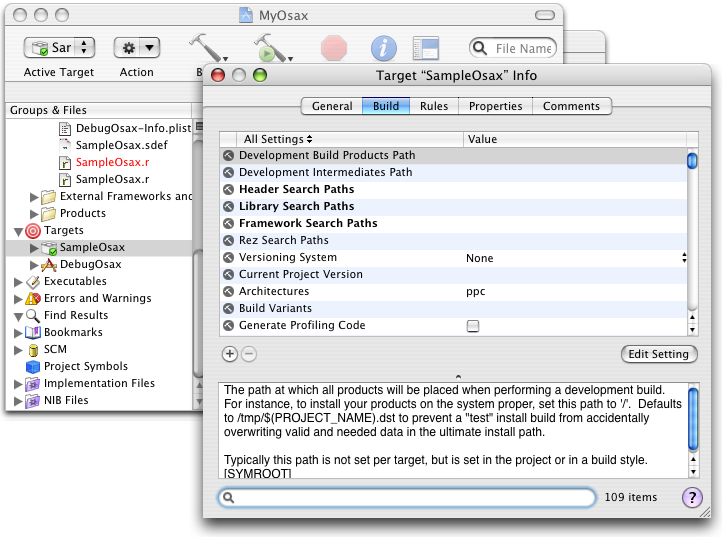Click the red SampleOsax.r file icon
Viewport: 722px width, 537px height.
[65, 163]
